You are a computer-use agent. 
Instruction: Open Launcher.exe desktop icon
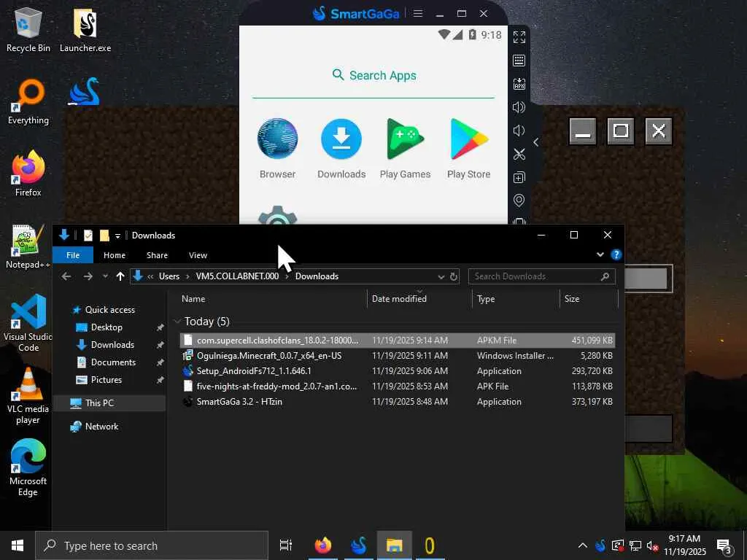tap(85, 29)
